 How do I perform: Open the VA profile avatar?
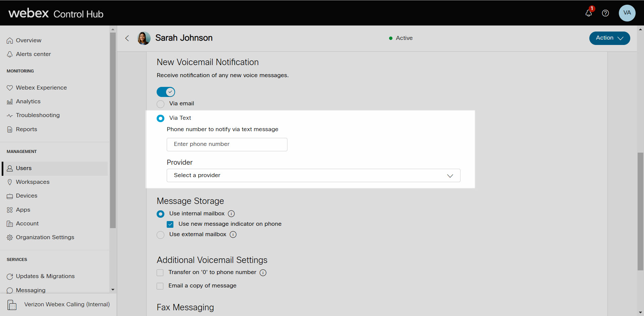(x=627, y=13)
